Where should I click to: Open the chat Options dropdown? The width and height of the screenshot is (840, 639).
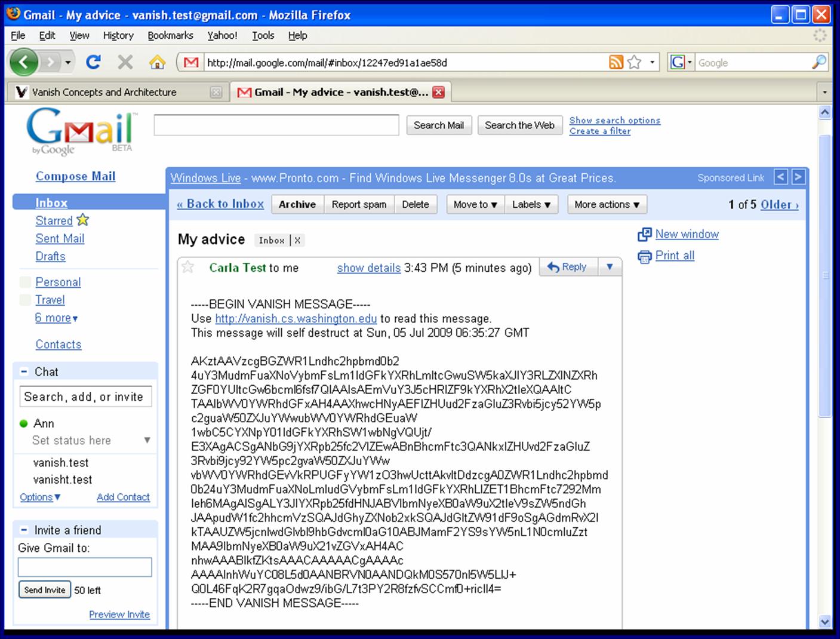pos(40,497)
